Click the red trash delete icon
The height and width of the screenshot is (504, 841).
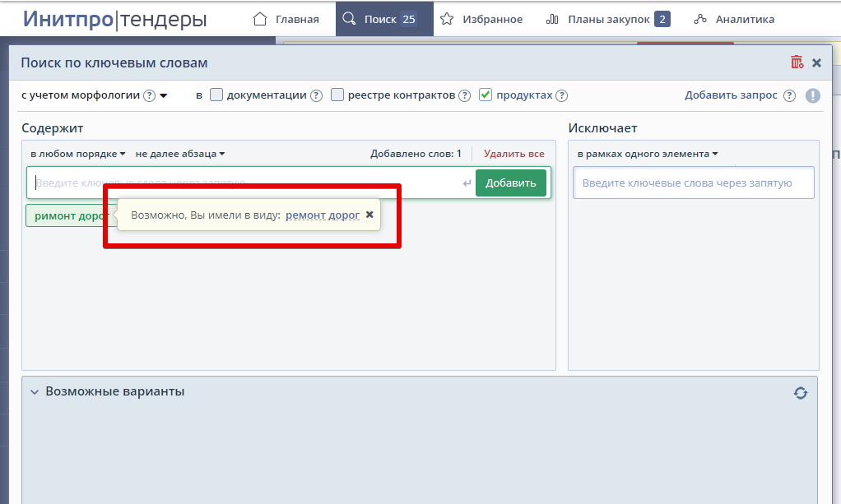pyautogui.click(x=797, y=62)
